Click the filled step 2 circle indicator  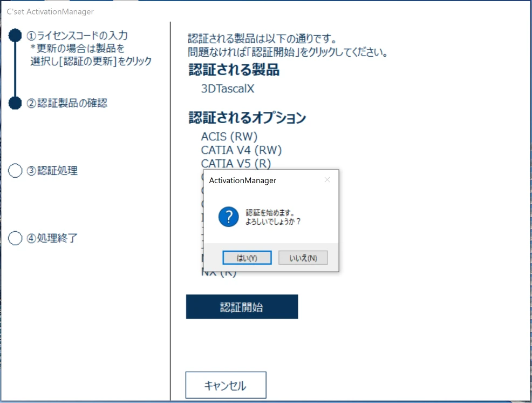point(15,103)
